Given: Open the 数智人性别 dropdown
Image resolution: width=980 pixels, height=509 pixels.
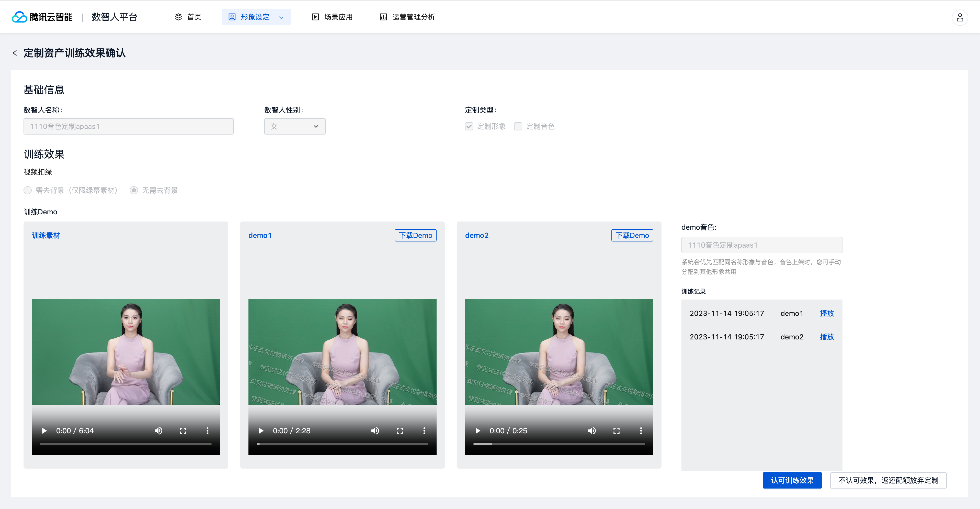Looking at the screenshot, I should click(x=294, y=126).
